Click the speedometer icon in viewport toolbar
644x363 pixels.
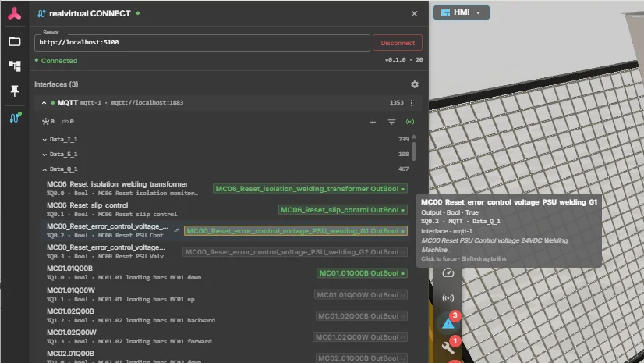pos(448,273)
